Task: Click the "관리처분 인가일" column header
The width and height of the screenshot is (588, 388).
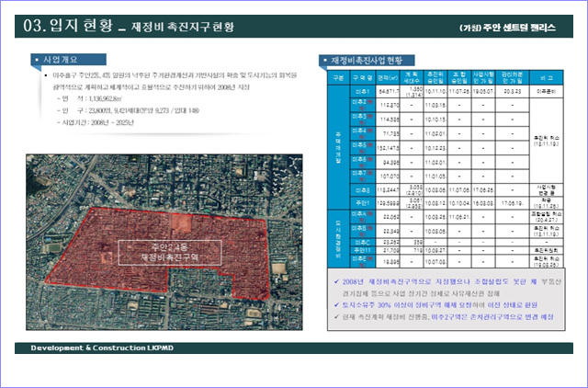Action: (513, 77)
